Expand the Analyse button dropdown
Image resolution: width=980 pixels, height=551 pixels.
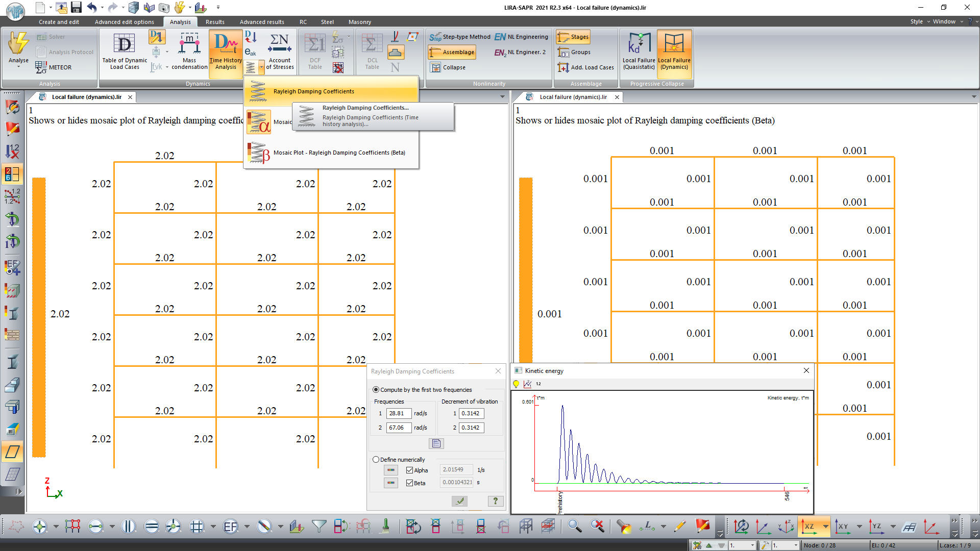[18, 67]
